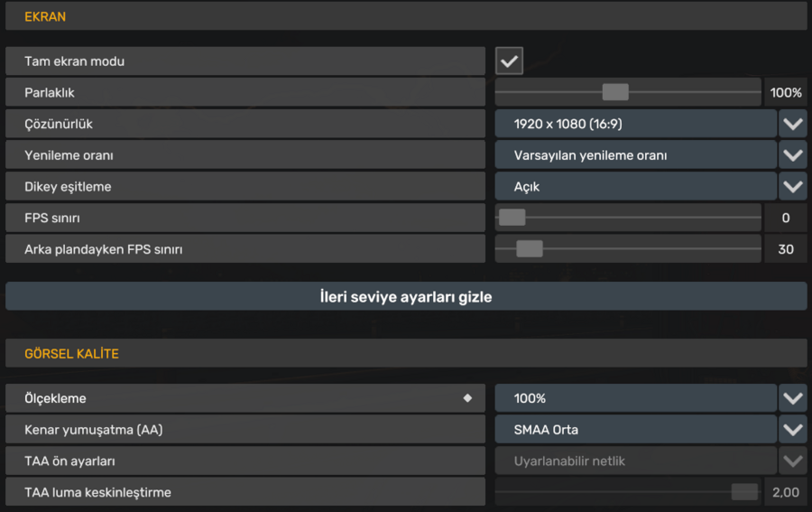Click the TAA luma keskinleştirme slider handle
Screen dimensions: 812x512
[744, 492]
